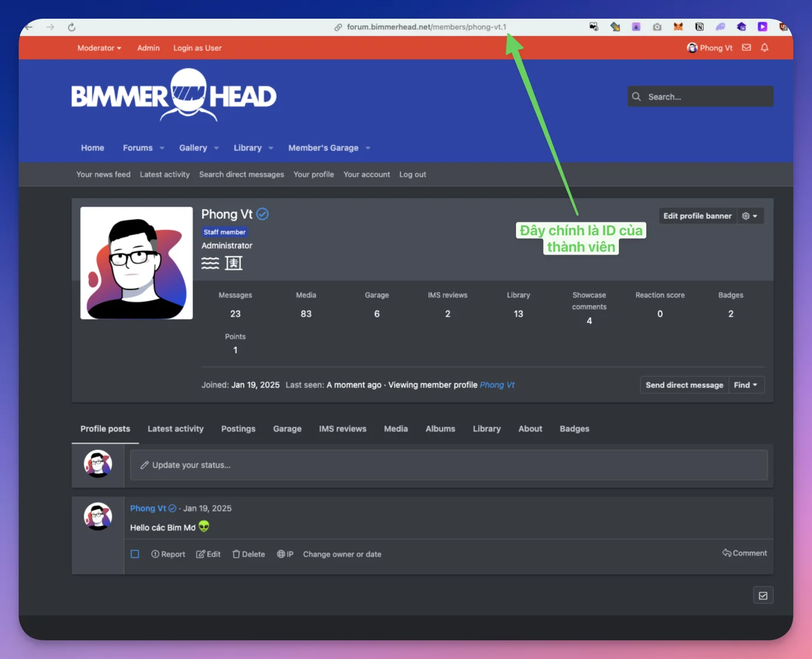Expand the Forums navigation arrow
Screen dimensions: 812x659
(x=162, y=148)
